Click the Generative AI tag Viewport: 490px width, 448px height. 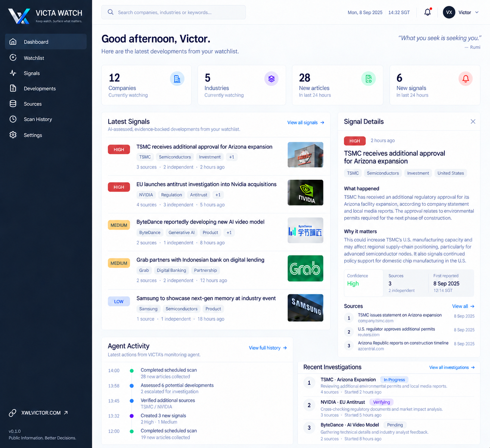coord(182,232)
